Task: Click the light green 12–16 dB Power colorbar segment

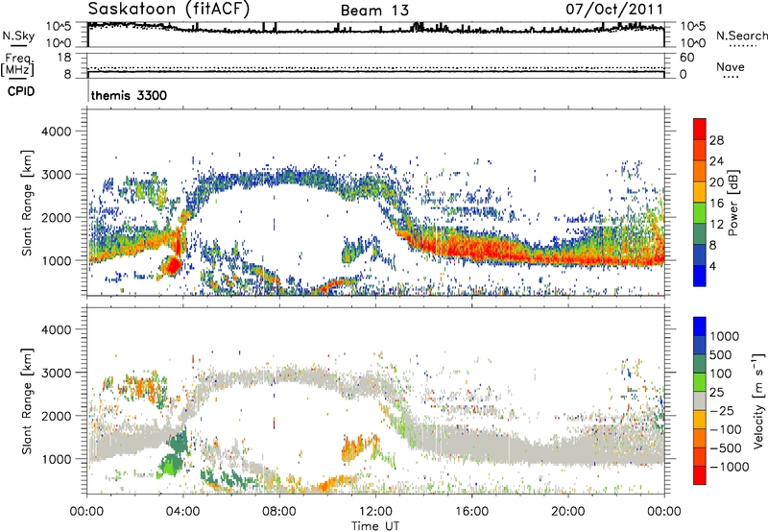Action: click(700, 212)
